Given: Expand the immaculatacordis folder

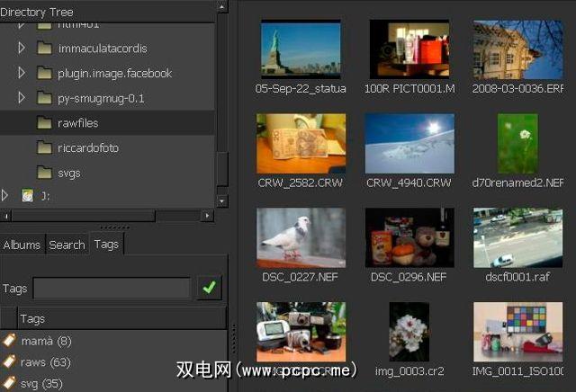Looking at the screenshot, I should point(22,48).
